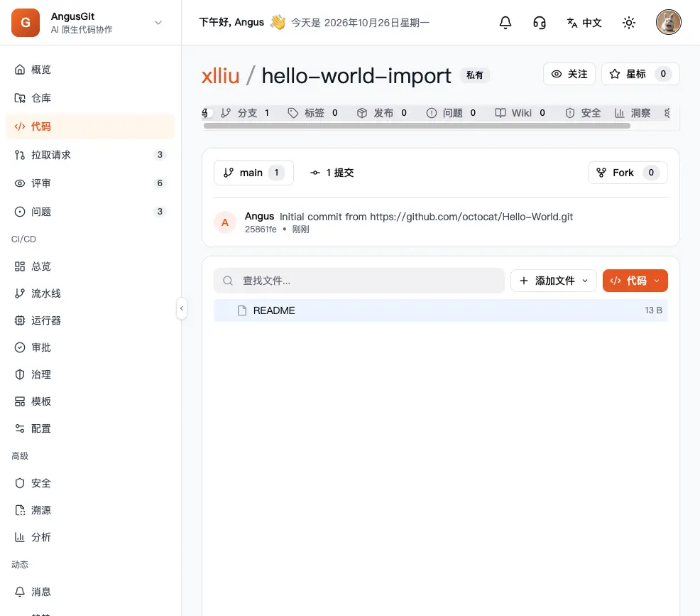Open 问题 in the sidebar
The image size is (700, 616).
90,212
